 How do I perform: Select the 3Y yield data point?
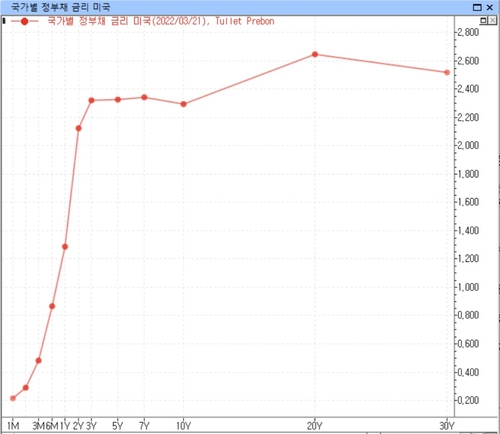tap(91, 100)
